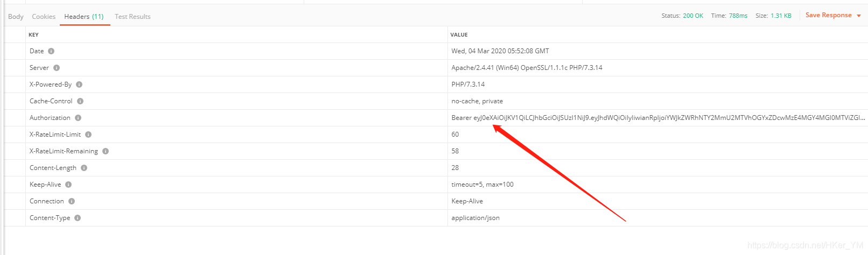Select the timeout=5, max=100 value
Viewport: 868px width, 255px height.
click(x=482, y=185)
